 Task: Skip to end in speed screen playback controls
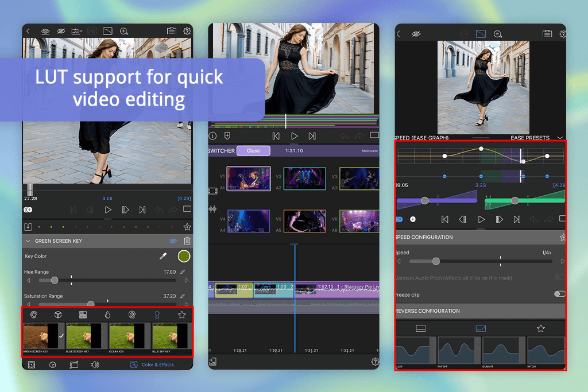(x=517, y=219)
